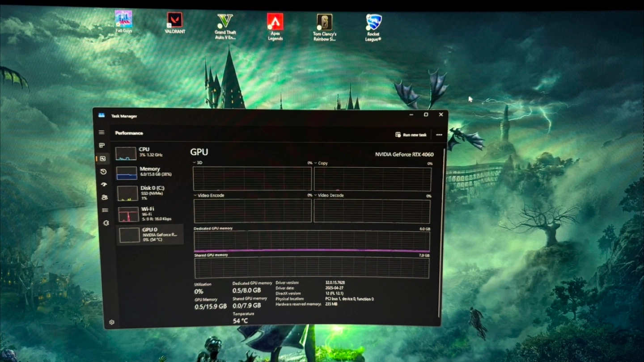Click the Video Encode utilization graph
Viewport: 644px width, 362px height.
tap(253, 210)
